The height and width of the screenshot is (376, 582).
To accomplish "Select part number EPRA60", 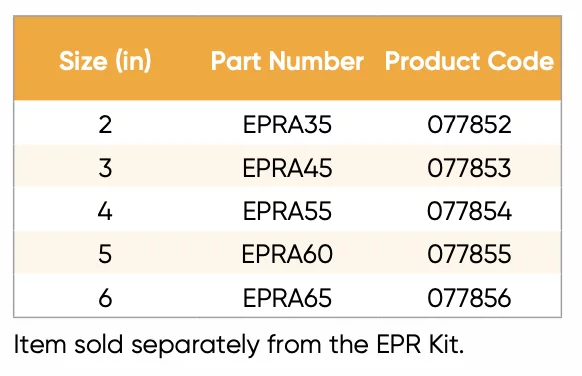I will click(x=287, y=254).
